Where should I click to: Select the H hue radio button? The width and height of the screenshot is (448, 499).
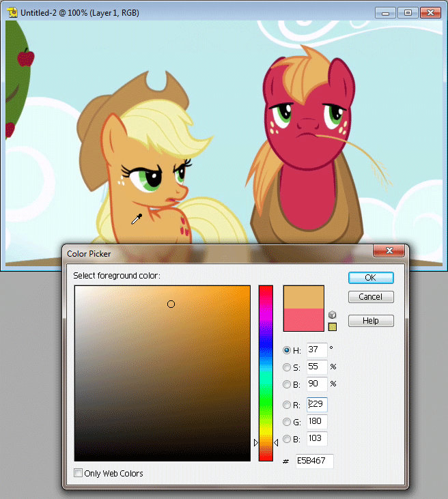coord(287,350)
